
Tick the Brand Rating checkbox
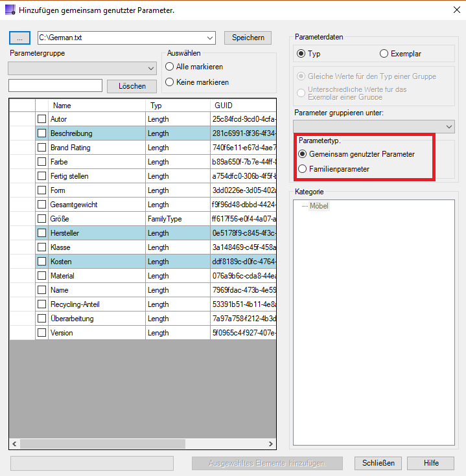click(42, 148)
